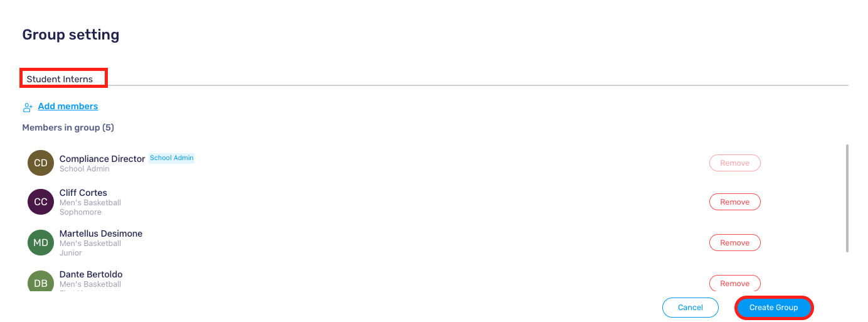Screen dimensions: 868x322
Task: Click Dante Bertoldo's DB avatar
Action: click(x=41, y=282)
